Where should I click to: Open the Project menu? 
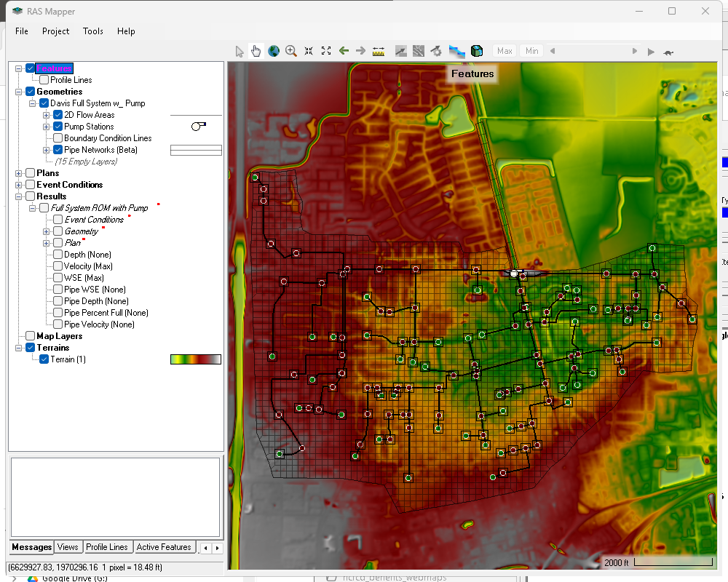(x=56, y=31)
